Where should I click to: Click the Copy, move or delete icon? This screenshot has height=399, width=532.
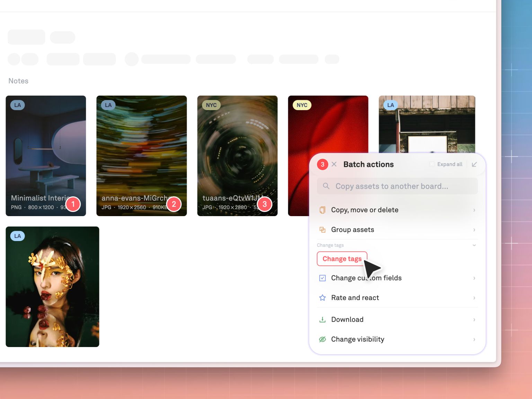pos(322,210)
